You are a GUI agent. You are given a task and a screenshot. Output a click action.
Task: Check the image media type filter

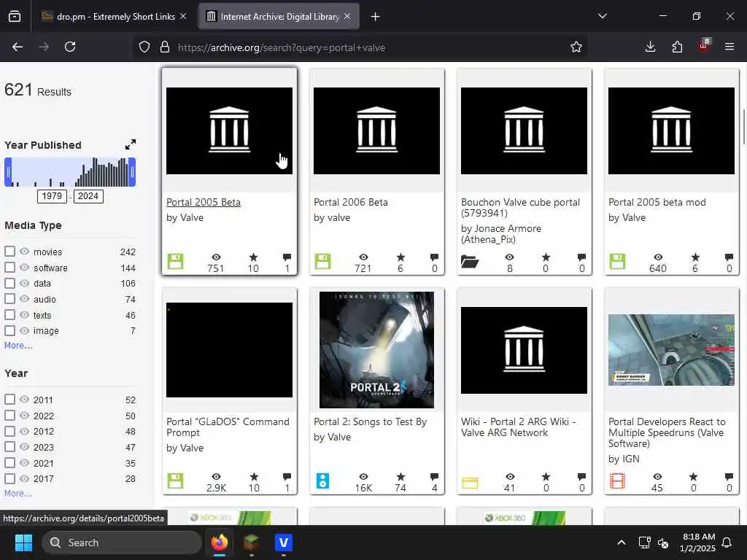click(x=9, y=330)
